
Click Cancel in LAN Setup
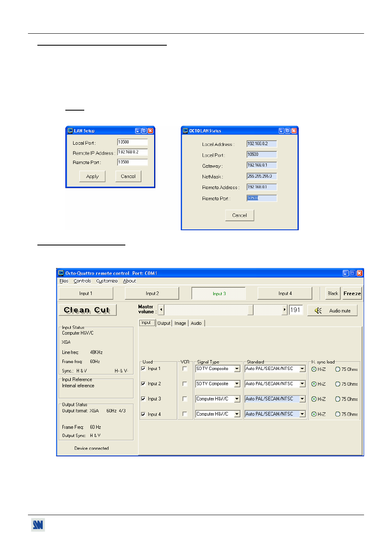(128, 176)
